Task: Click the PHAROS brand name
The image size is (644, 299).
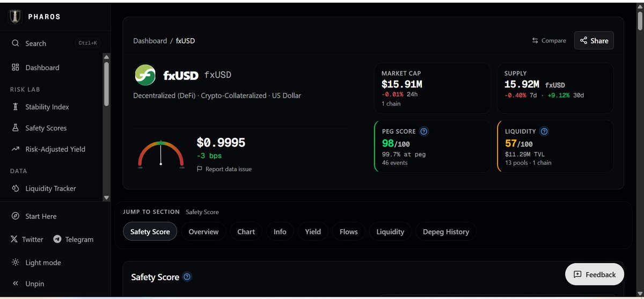Action: [45, 17]
